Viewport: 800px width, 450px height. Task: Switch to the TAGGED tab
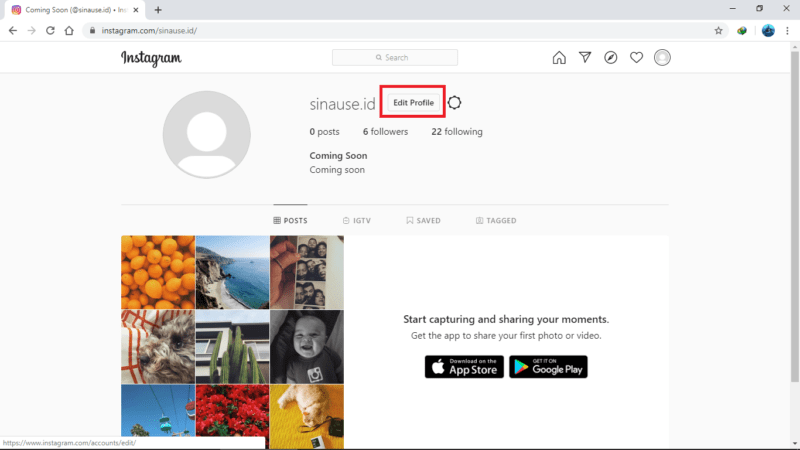pos(496,220)
